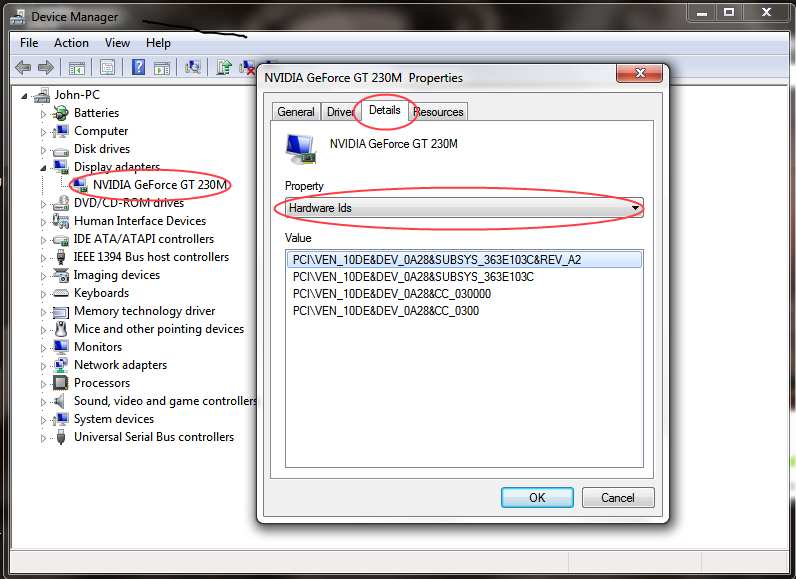Collapse the John-PC root node

24,96
